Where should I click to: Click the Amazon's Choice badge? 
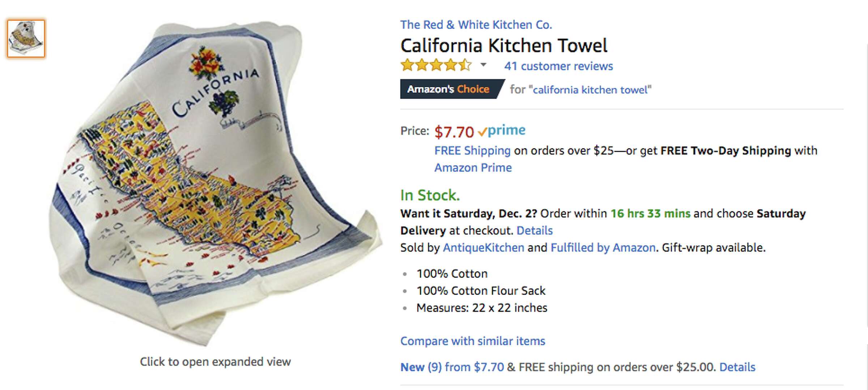tap(448, 89)
